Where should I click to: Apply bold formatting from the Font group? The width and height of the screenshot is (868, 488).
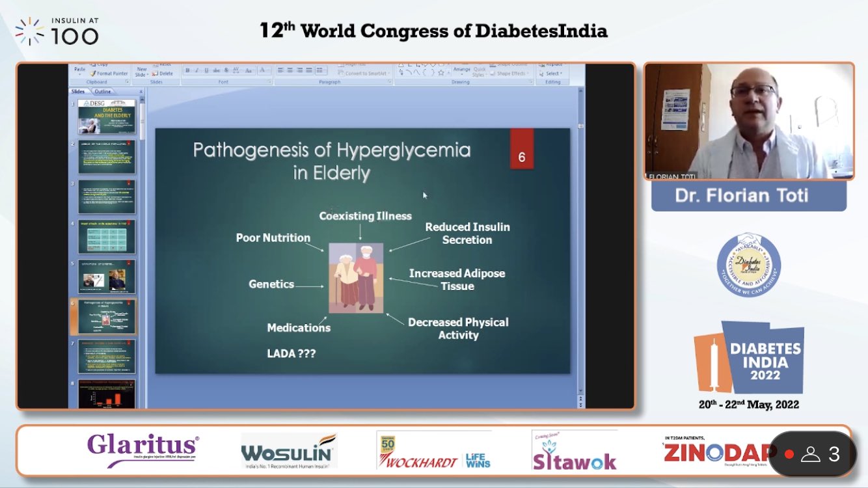click(x=187, y=69)
